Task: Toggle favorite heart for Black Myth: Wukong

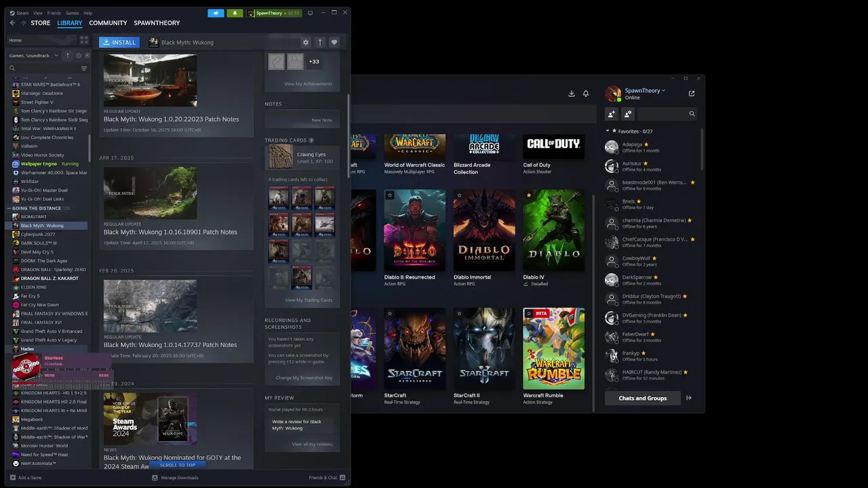Action: 334,42
